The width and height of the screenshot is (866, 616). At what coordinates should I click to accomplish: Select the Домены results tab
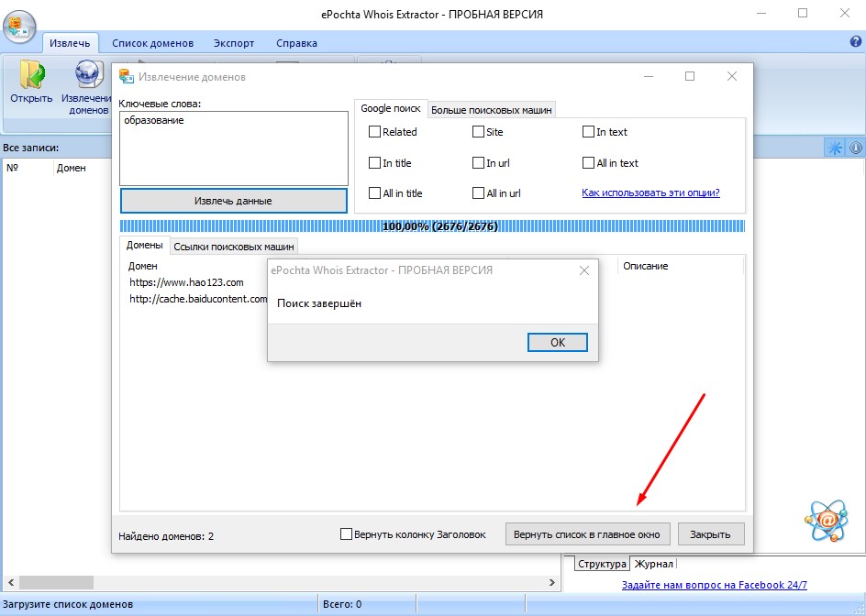tap(145, 245)
